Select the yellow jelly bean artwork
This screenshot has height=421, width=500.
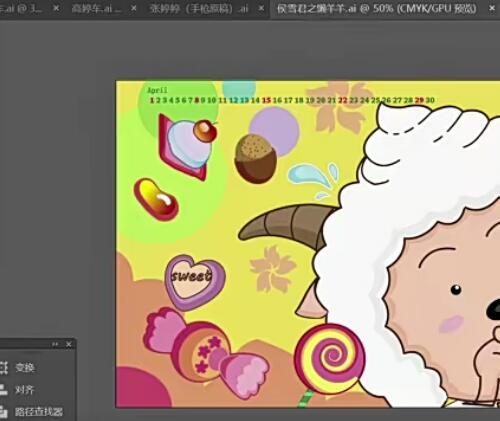[156, 199]
